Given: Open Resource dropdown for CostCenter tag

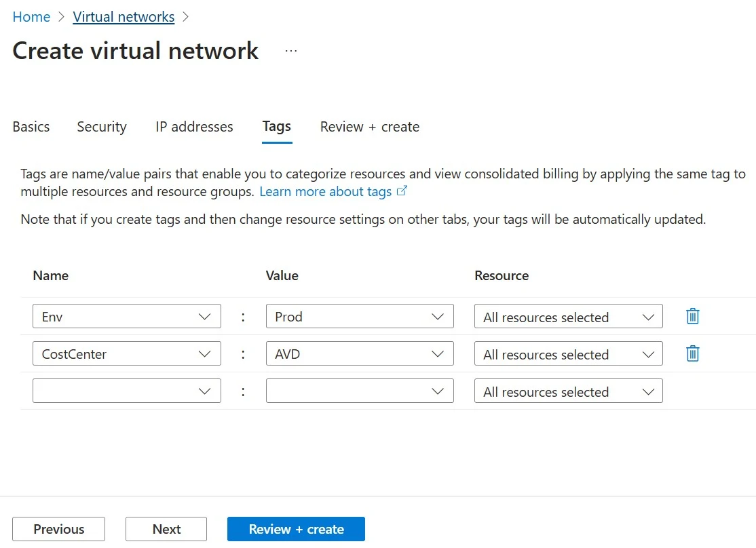Looking at the screenshot, I should pyautogui.click(x=568, y=354).
